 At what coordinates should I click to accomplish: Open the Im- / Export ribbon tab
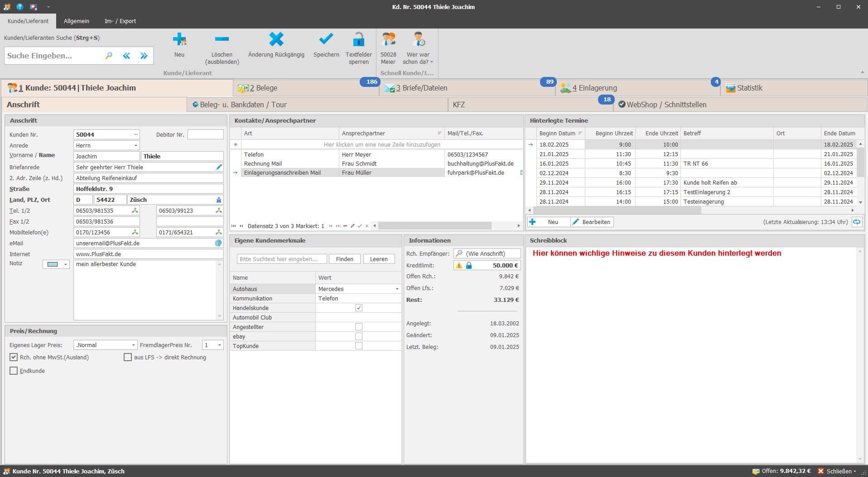[120, 21]
